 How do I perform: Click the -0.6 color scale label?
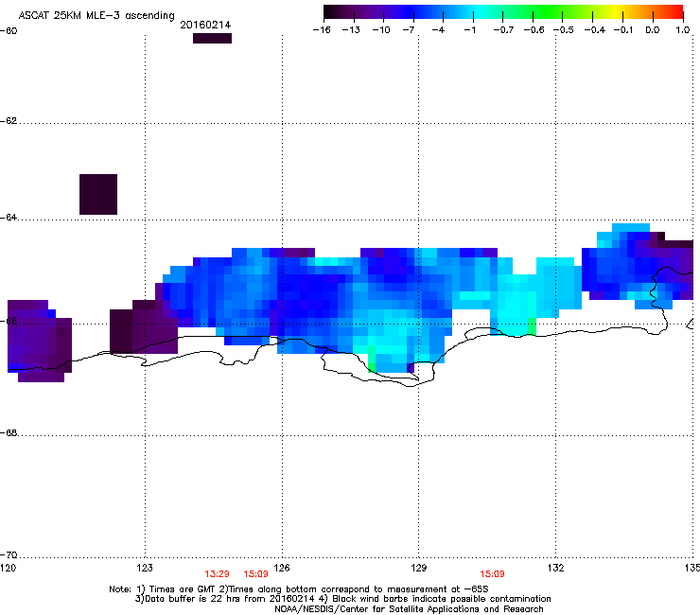click(x=534, y=30)
